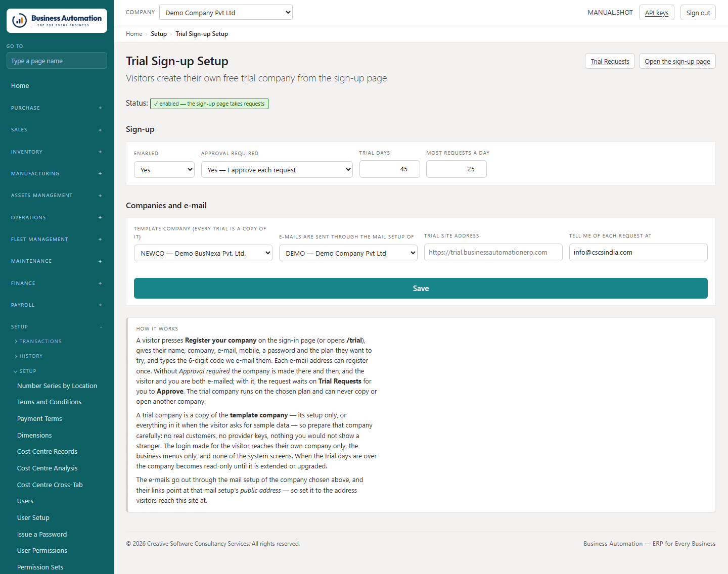This screenshot has height=574, width=728.
Task: Expand the Manufacturing menu section
Action: click(x=57, y=173)
